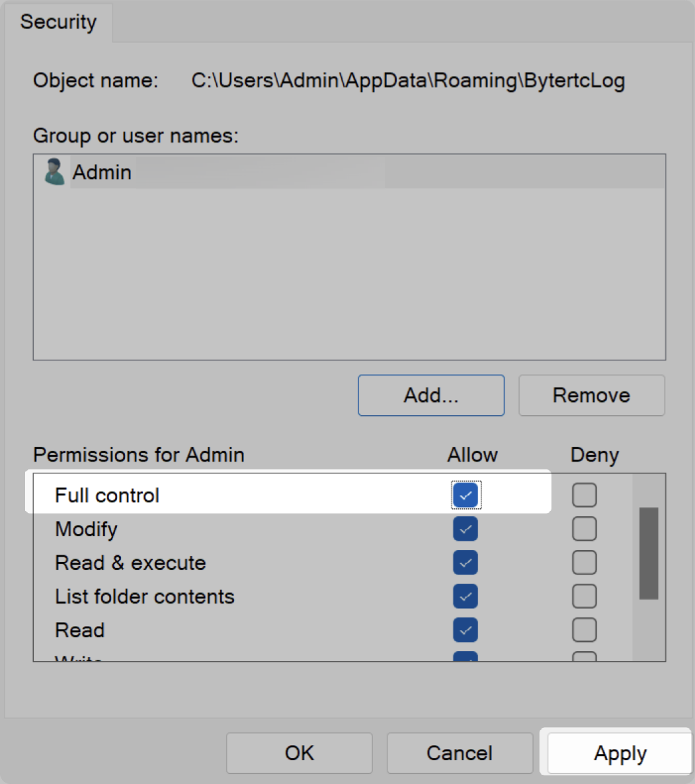Image resolution: width=695 pixels, height=784 pixels.
Task: Click the Admin user avatar icon
Action: click(x=54, y=172)
